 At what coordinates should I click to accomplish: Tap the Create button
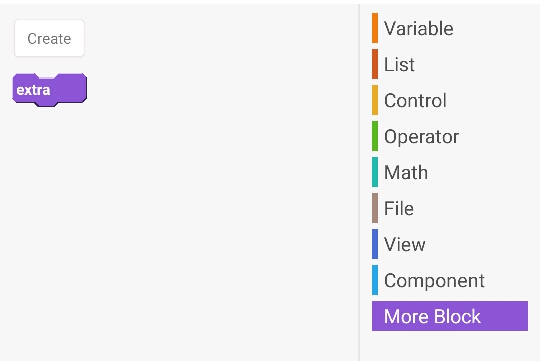(x=49, y=38)
